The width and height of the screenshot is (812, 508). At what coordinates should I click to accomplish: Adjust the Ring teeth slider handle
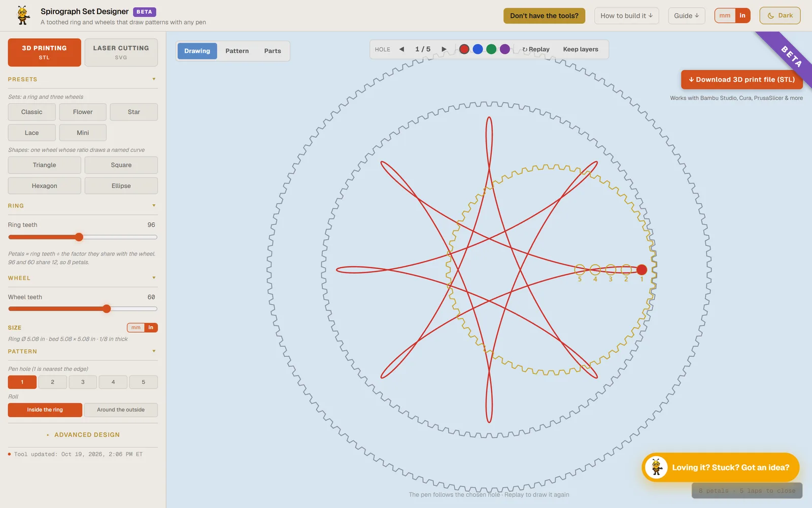(x=79, y=237)
